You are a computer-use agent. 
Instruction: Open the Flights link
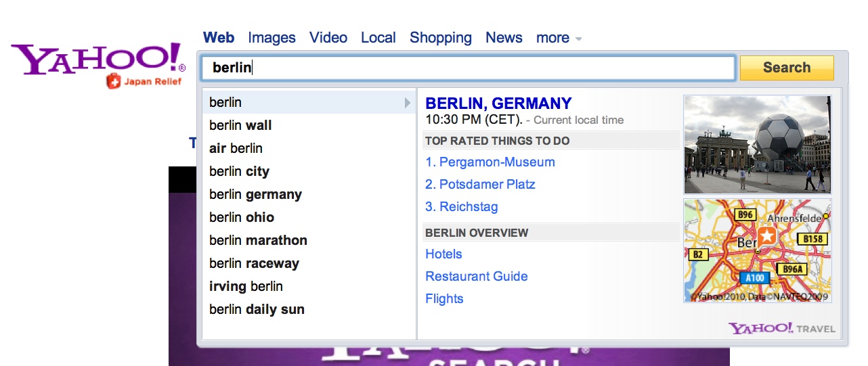click(x=444, y=299)
